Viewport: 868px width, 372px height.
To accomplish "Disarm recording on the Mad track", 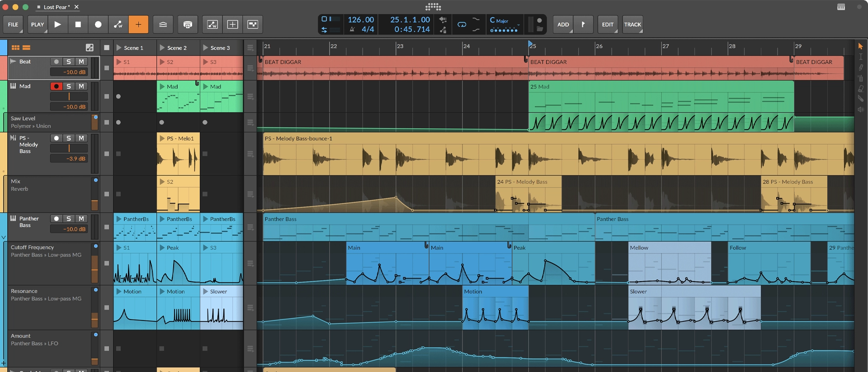I will click(56, 86).
